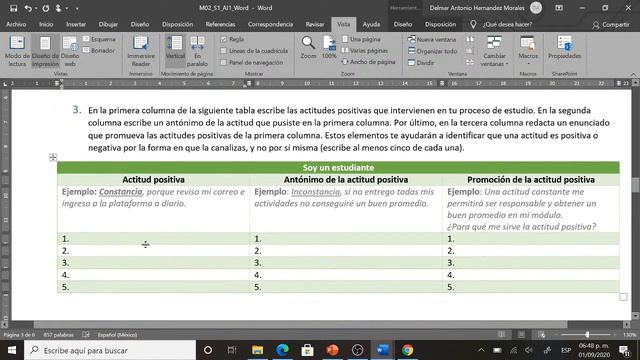Set zoom to 100%
The height and width of the screenshot is (360, 640).
point(329,47)
